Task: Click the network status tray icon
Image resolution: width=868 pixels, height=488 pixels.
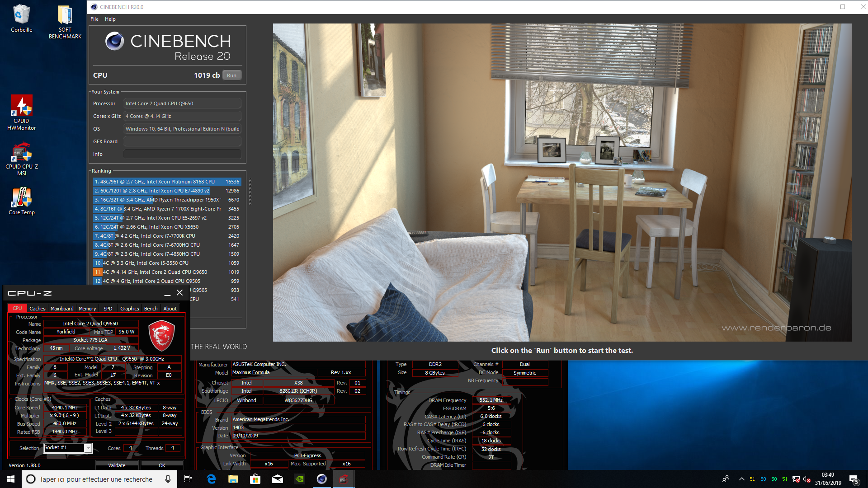Action: coord(796,479)
